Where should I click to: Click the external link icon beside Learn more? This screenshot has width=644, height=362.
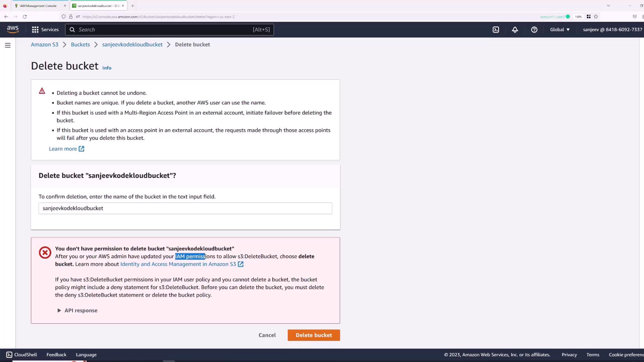82,149
